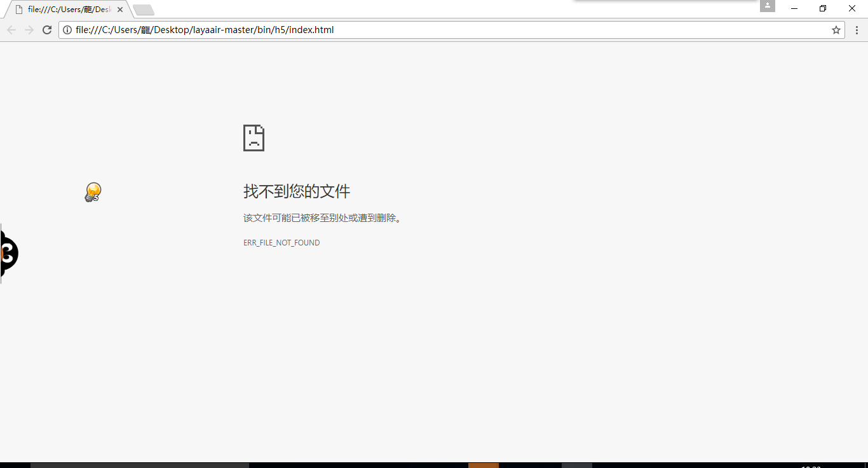Click the browser Back arrow
Image resolution: width=868 pixels, height=468 pixels.
[11, 30]
